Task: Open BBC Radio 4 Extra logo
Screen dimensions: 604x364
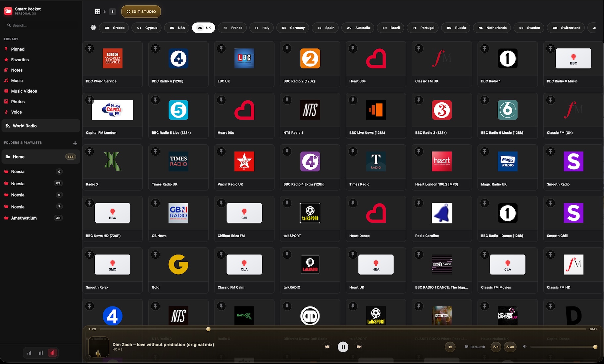Action: tap(310, 161)
